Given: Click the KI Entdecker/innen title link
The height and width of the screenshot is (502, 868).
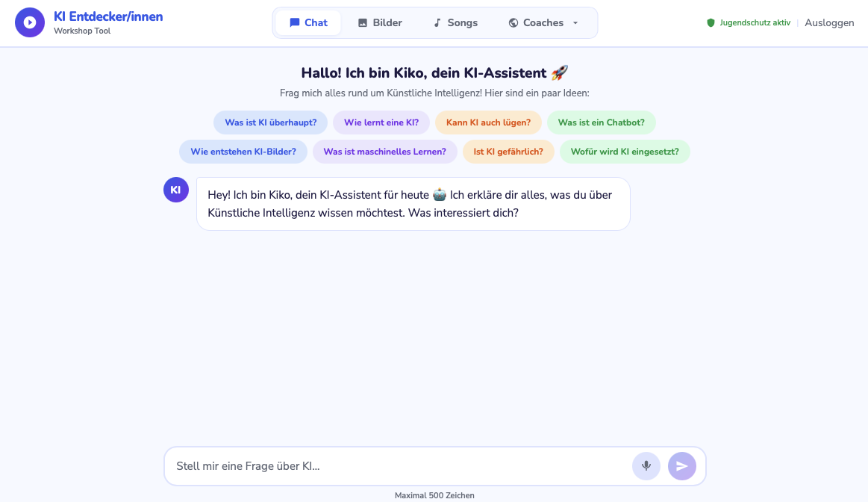Looking at the screenshot, I should (108, 16).
